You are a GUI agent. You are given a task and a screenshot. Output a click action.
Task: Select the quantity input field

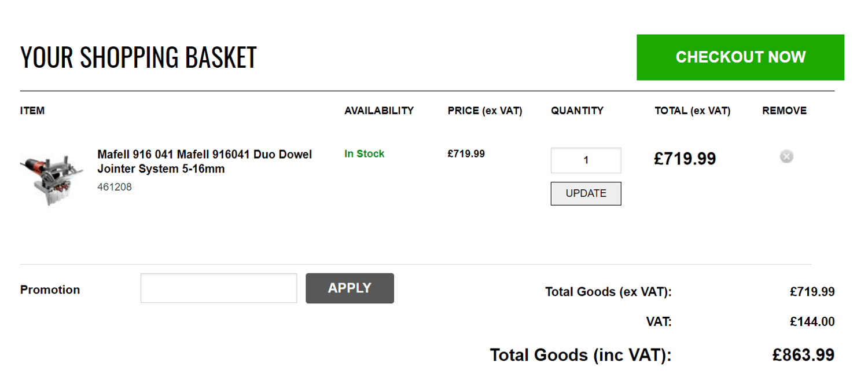point(586,160)
